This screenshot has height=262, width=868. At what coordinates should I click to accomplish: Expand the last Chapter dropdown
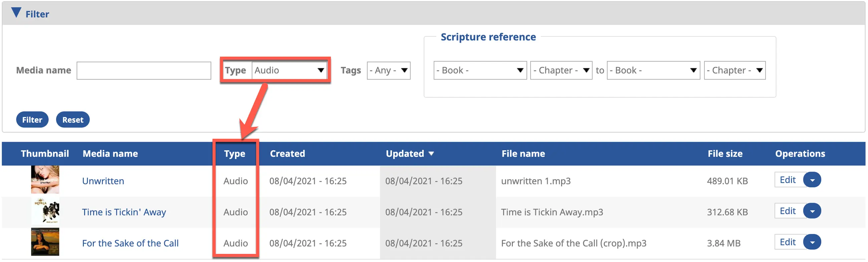[734, 71]
